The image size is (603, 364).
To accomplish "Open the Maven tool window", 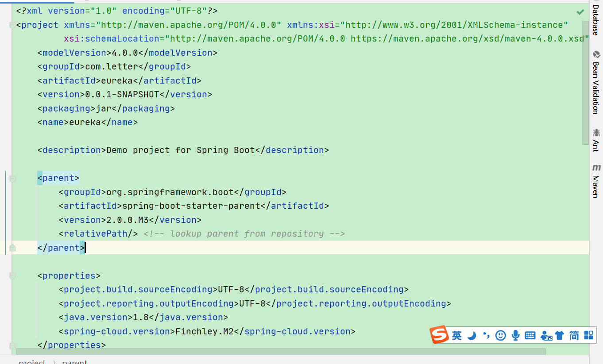I will (596, 181).
